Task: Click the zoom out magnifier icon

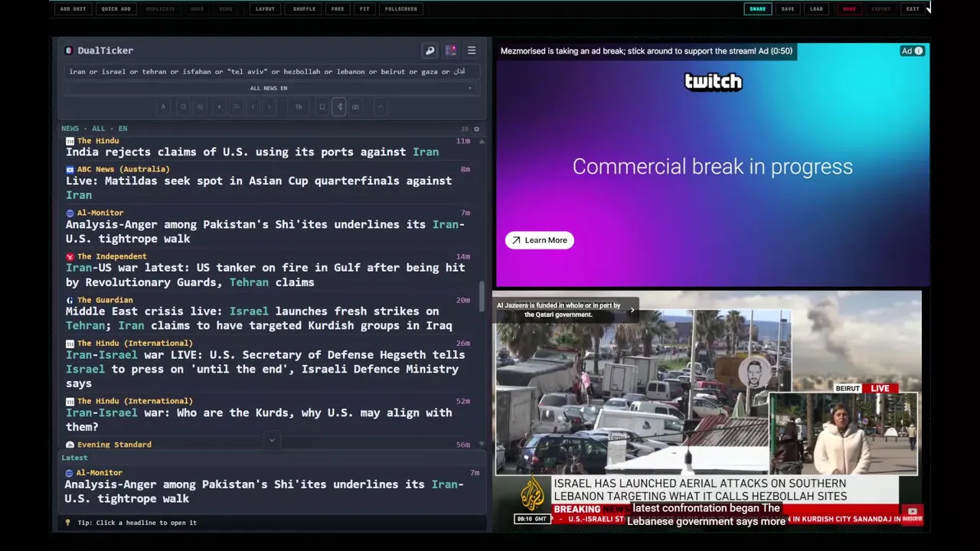Action: 183,106
